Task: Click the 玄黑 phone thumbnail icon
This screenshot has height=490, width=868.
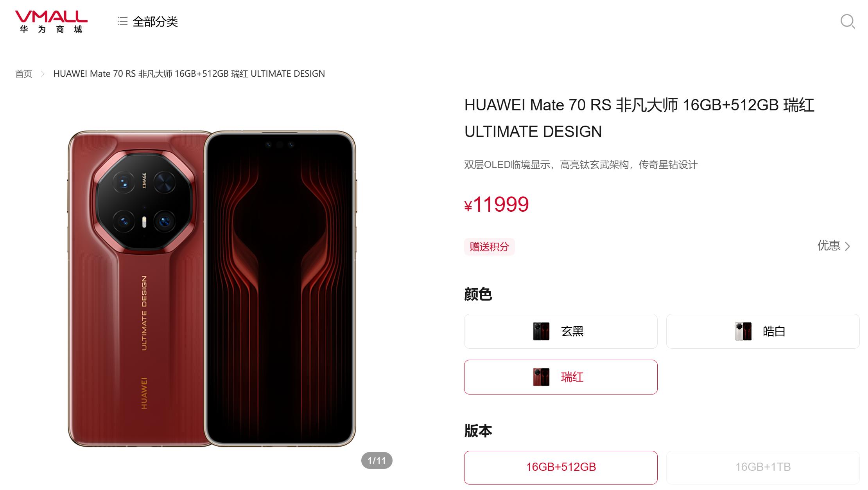Action: click(x=541, y=331)
